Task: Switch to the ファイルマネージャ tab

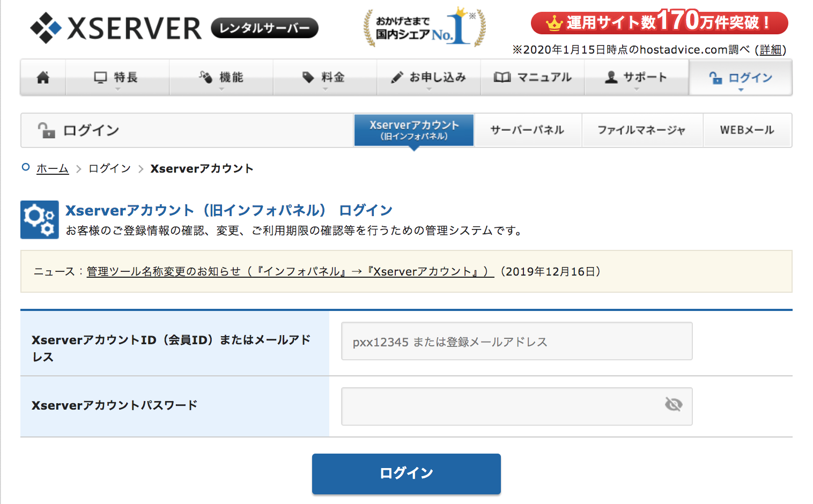Action: pos(641,130)
